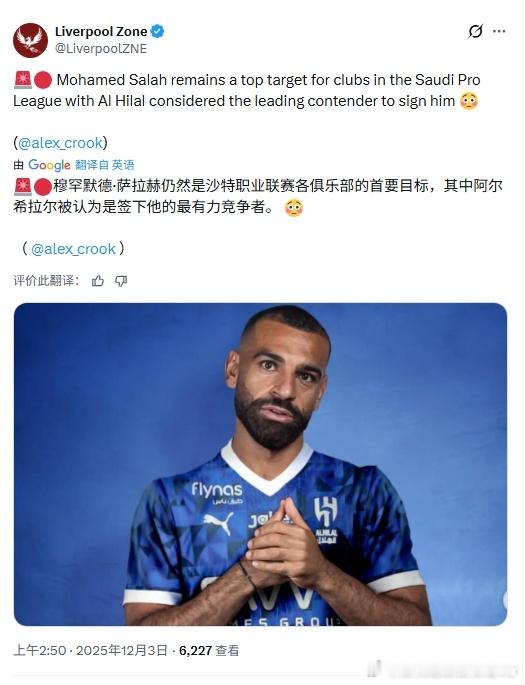Rate the translation with thumbs up
The height and width of the screenshot is (685, 525).
point(98,281)
